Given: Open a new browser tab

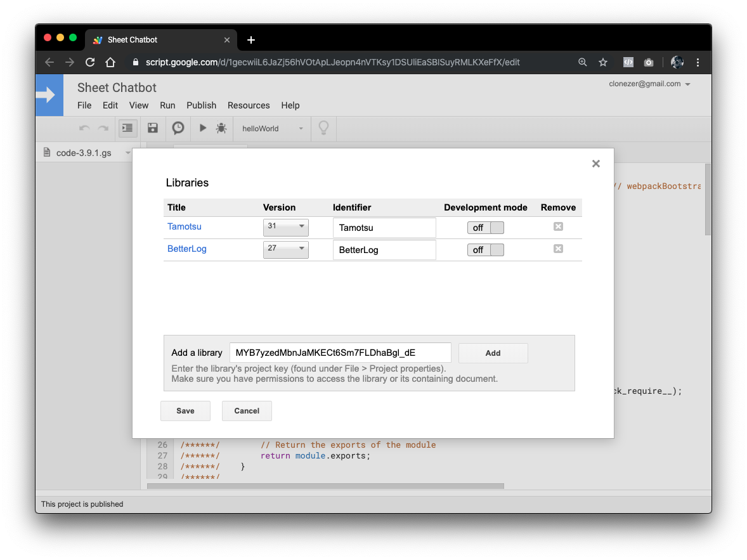Looking at the screenshot, I should [251, 40].
